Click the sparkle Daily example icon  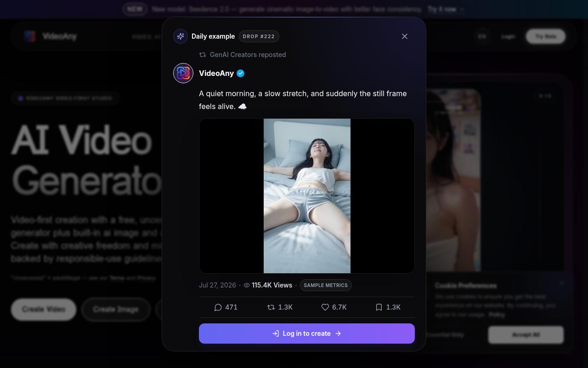(181, 36)
